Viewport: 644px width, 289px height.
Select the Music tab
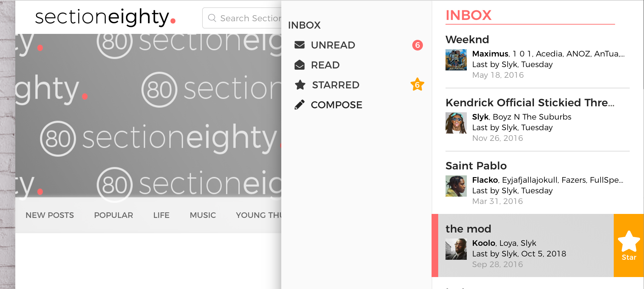click(203, 215)
